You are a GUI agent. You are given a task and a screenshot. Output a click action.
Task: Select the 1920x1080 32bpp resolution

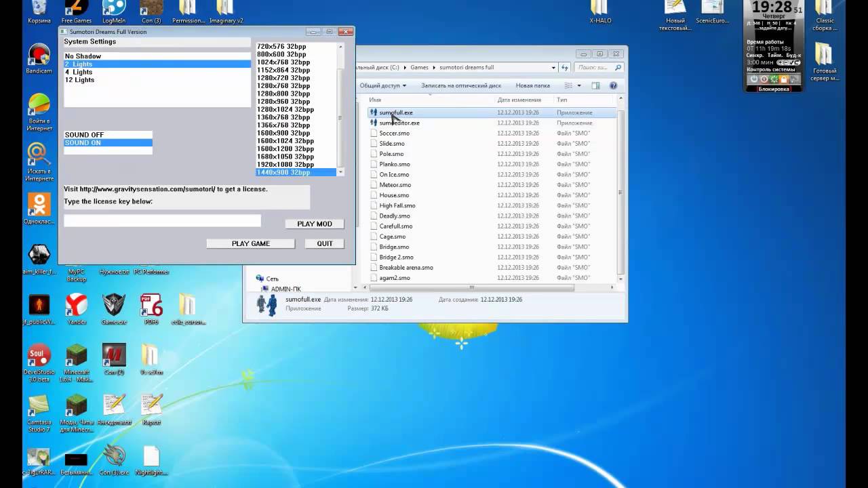tap(296, 164)
